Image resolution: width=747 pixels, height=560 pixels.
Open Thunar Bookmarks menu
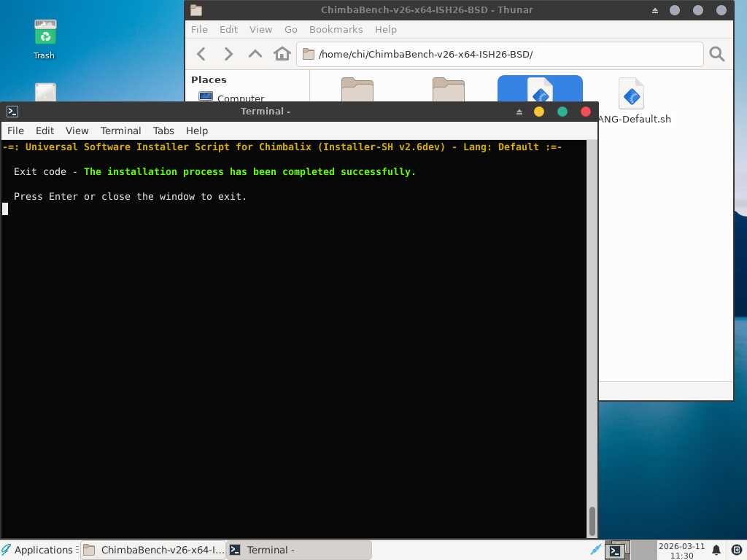click(336, 29)
